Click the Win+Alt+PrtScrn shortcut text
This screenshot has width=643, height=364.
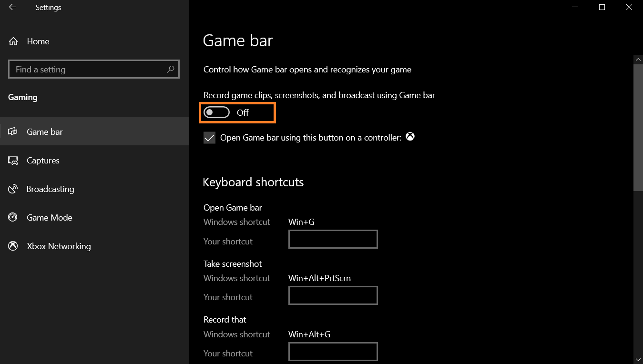pos(319,278)
